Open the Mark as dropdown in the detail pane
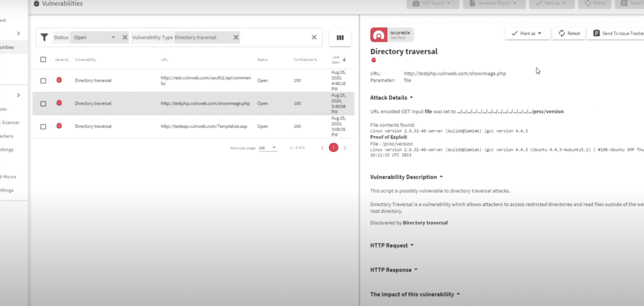 point(527,33)
